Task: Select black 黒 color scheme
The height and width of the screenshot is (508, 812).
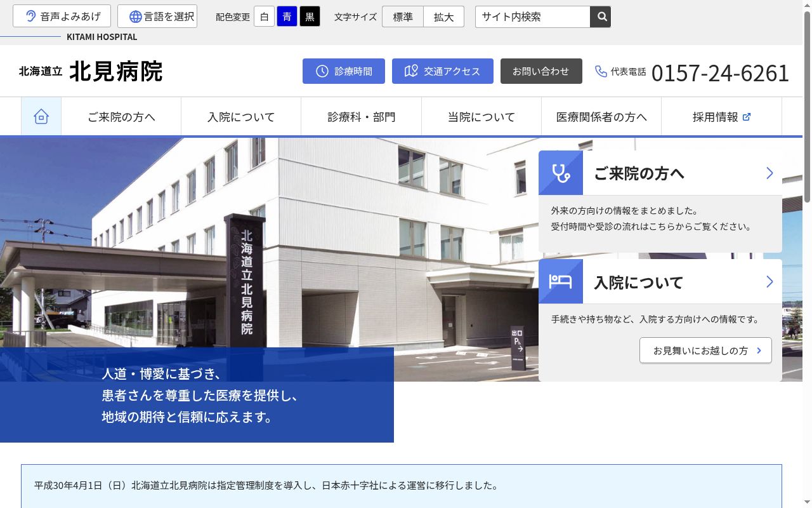Action: coord(310,17)
